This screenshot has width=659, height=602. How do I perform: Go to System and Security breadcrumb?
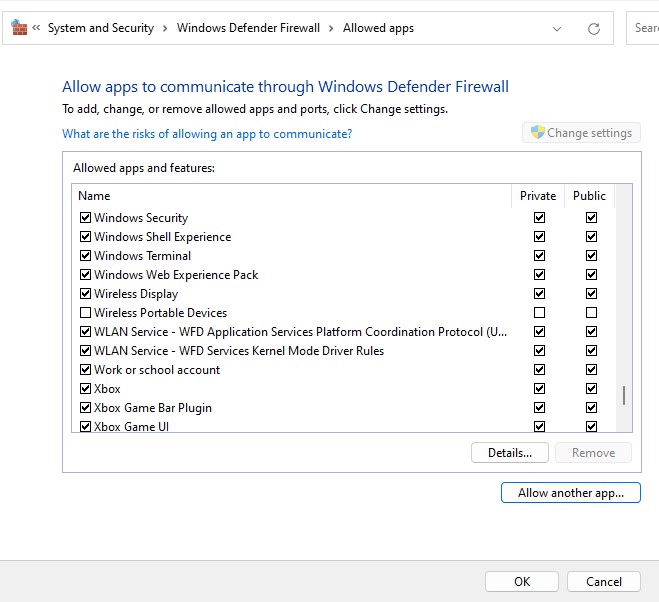point(101,28)
